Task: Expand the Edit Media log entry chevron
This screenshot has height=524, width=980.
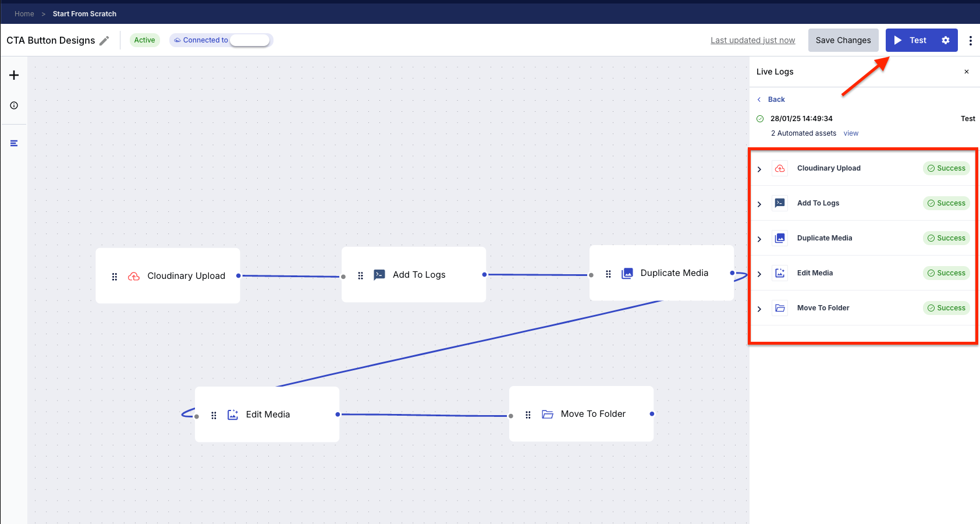Action: [759, 274]
